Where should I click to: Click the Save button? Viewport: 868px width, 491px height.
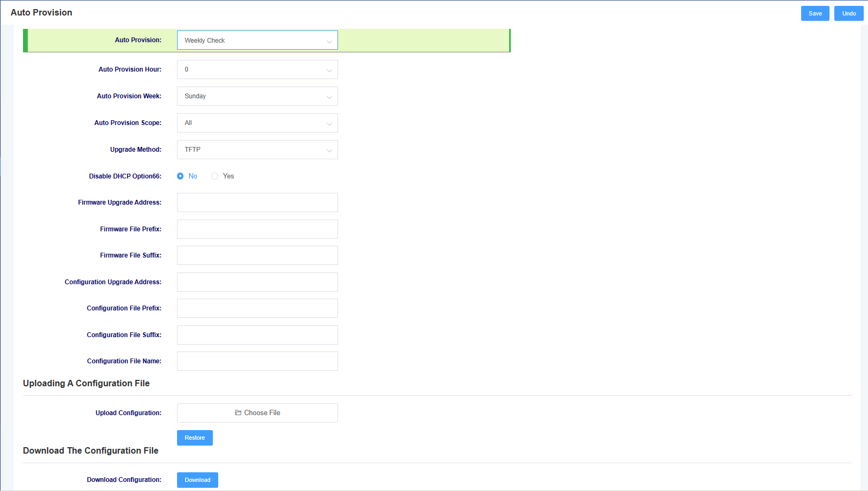point(815,13)
